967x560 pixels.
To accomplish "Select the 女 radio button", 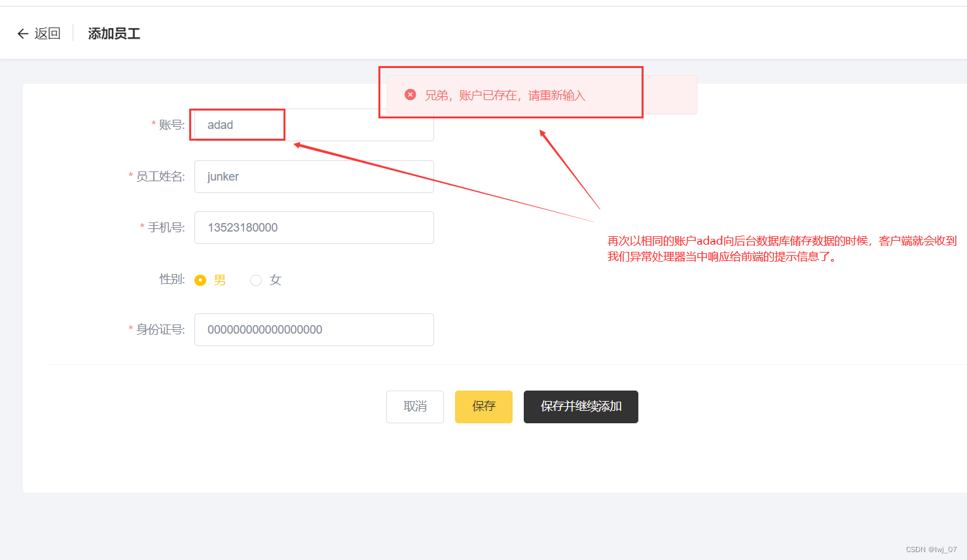I will pos(256,280).
